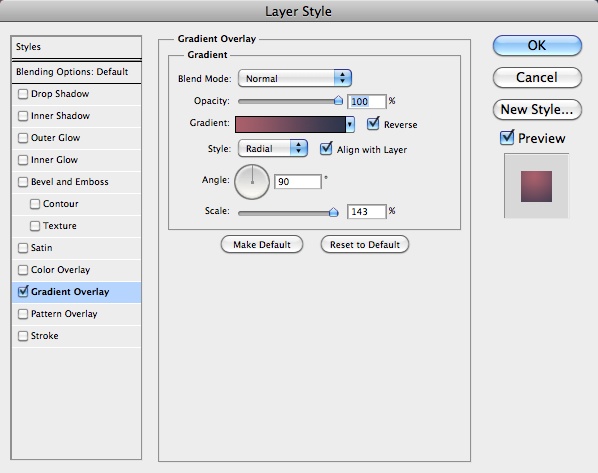
Task: Click the Angle value input field
Action: tap(298, 182)
